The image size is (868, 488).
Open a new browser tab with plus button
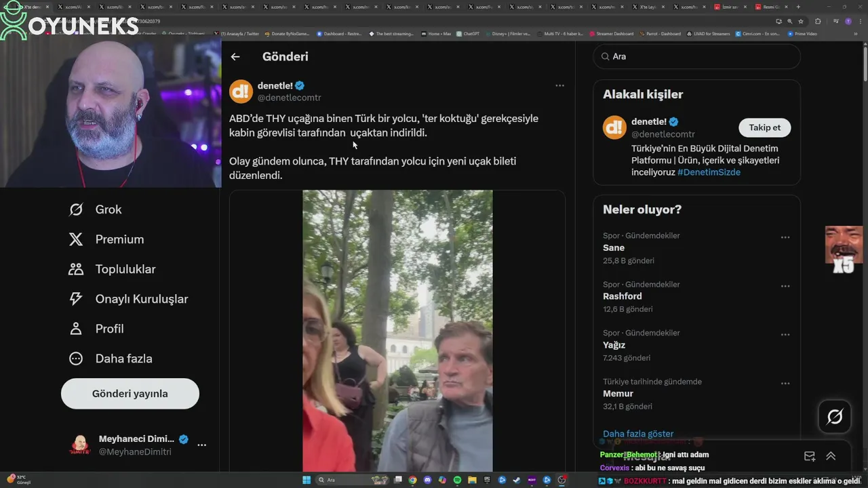pyautogui.click(x=798, y=7)
